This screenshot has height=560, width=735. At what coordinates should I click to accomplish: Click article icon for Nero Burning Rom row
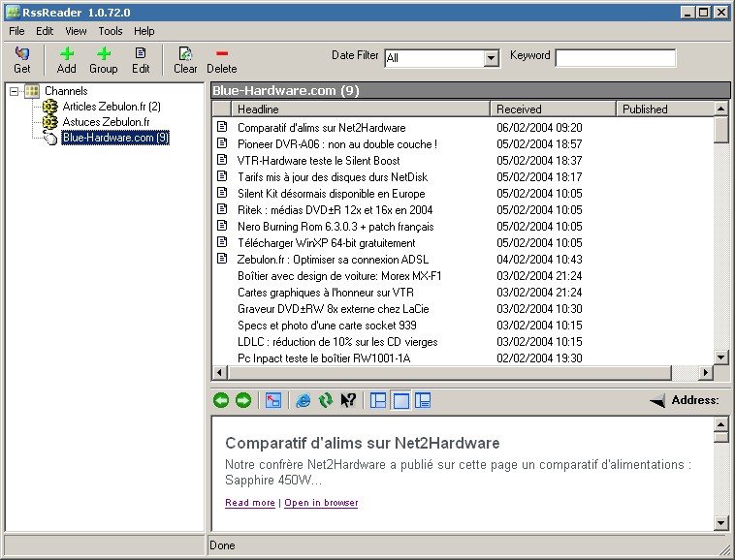click(x=222, y=225)
